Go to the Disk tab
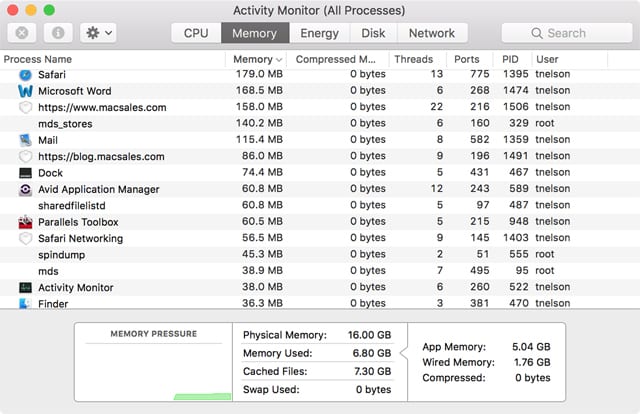640x414 pixels. (x=373, y=33)
